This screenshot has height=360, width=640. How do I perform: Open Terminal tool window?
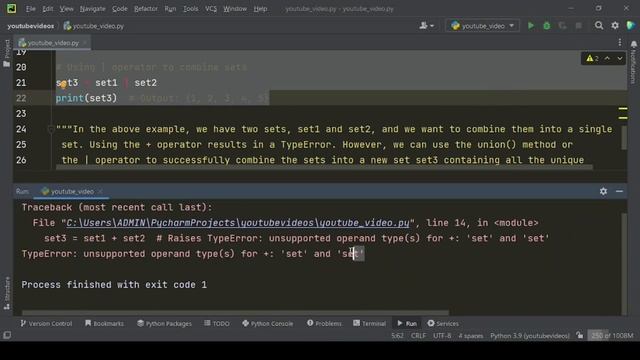click(x=369, y=323)
